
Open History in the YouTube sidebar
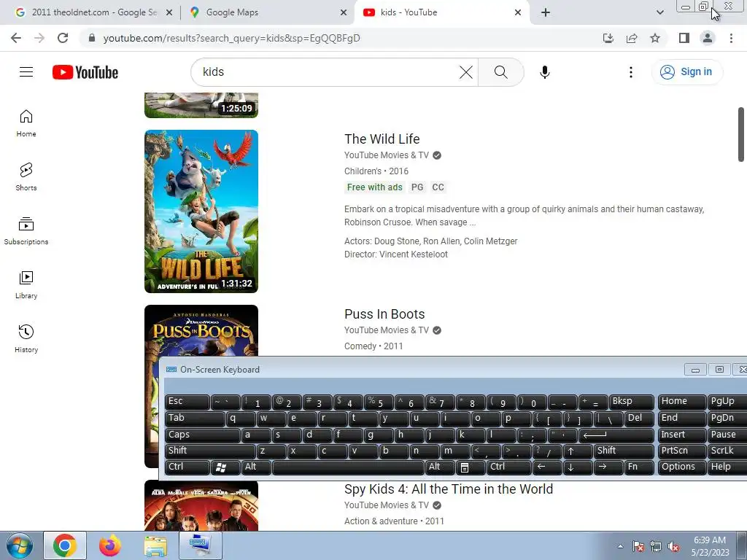pyautogui.click(x=26, y=338)
